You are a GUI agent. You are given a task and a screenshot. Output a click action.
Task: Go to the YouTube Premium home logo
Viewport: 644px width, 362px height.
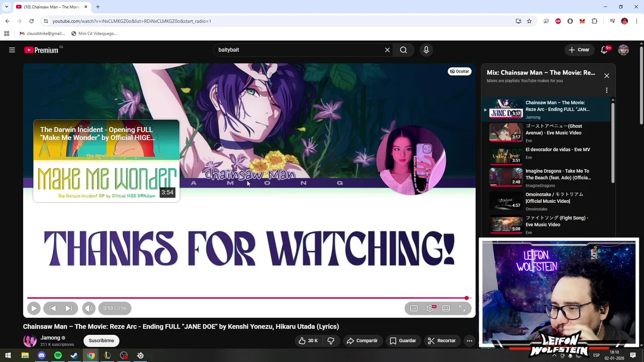point(42,50)
